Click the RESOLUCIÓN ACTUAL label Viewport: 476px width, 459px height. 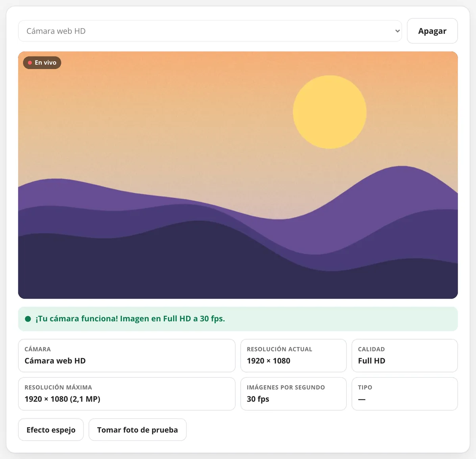280,349
